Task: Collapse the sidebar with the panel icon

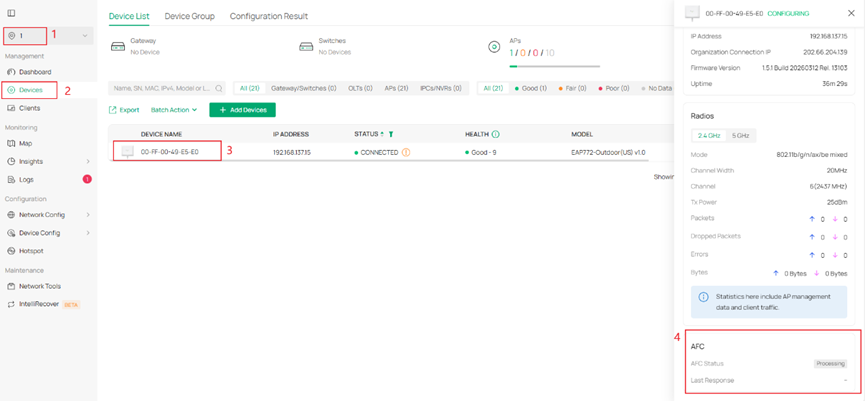Action: coord(11,13)
